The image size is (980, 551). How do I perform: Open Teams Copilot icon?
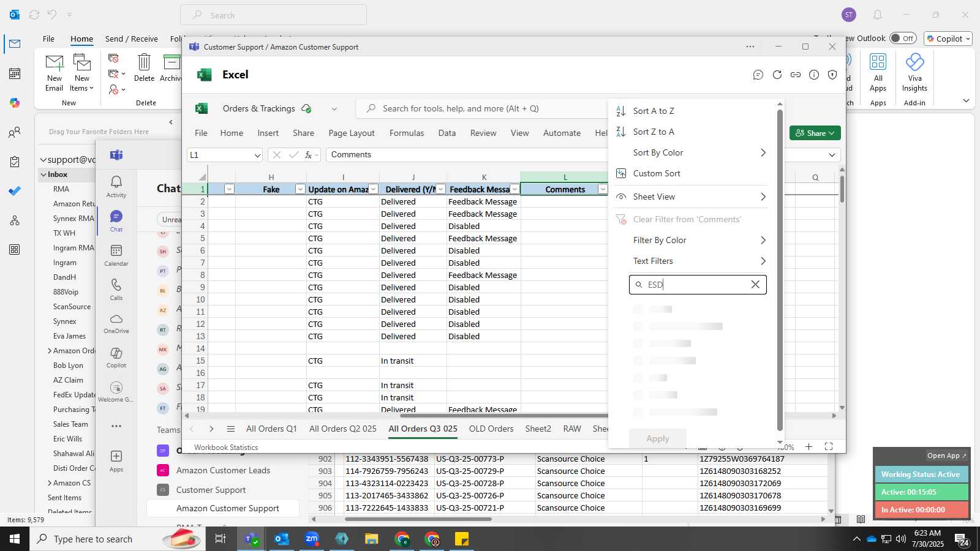coord(116,358)
